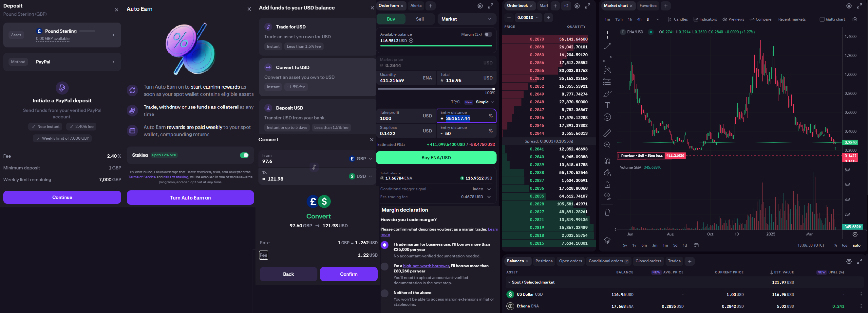868x313 pixels.
Task: Choose the horizontal lines (Fibonacci) tool
Action: (607, 58)
